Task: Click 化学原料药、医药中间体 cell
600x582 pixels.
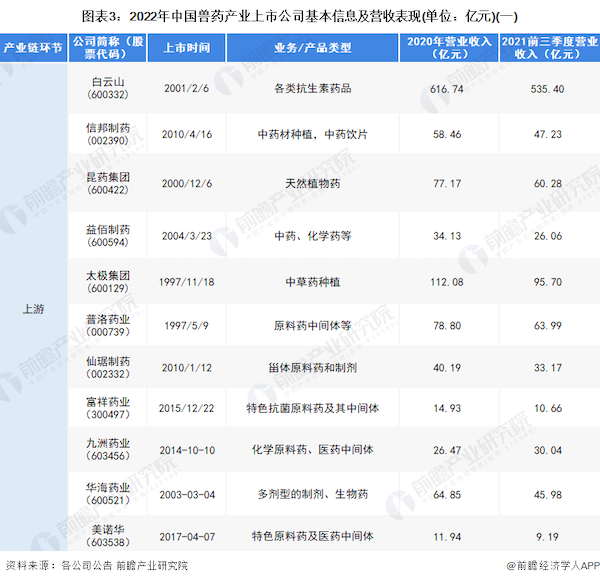Action: pos(313,450)
